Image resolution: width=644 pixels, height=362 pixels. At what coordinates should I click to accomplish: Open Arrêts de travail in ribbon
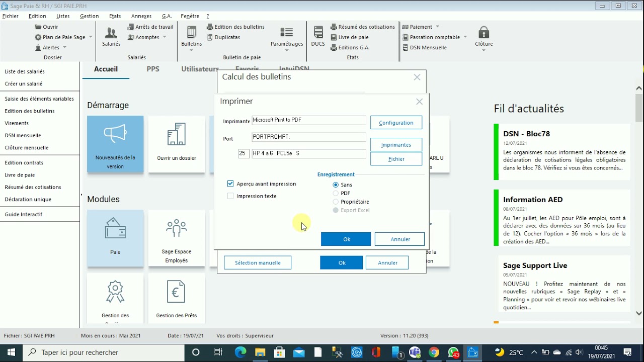point(150,27)
